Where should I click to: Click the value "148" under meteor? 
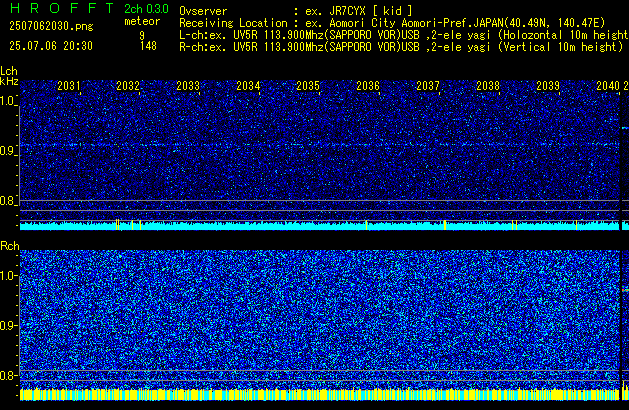point(148,46)
